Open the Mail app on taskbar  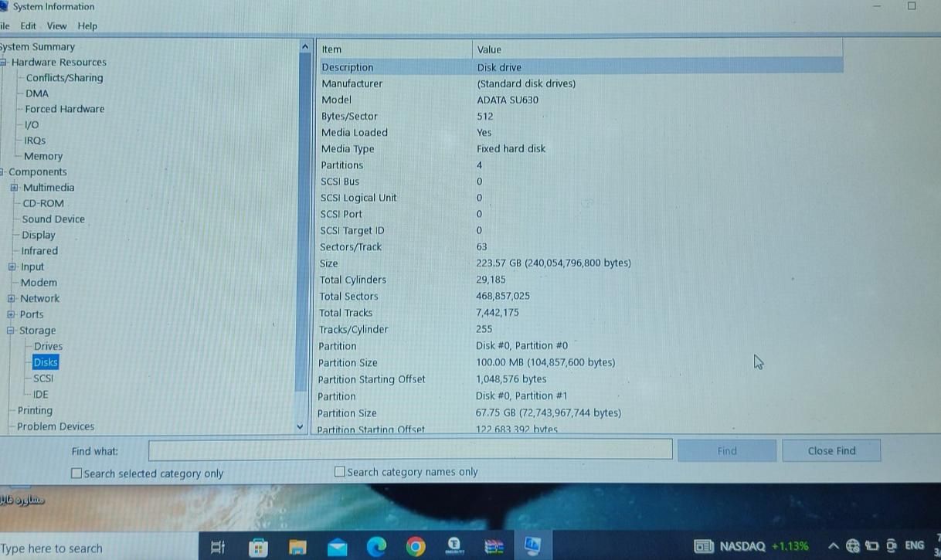tap(337, 547)
